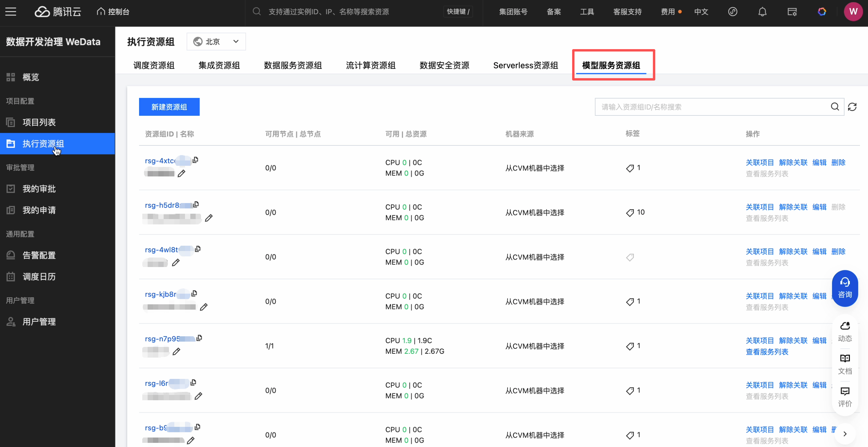Screen dimensions: 868x447
Task: Click 删除 for the rsg-4xtc row
Action: click(838, 163)
